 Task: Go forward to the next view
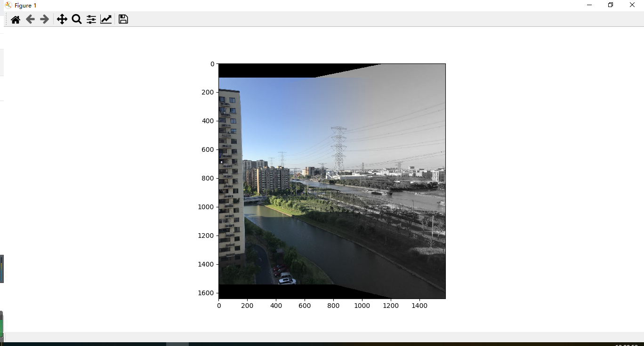tap(44, 19)
